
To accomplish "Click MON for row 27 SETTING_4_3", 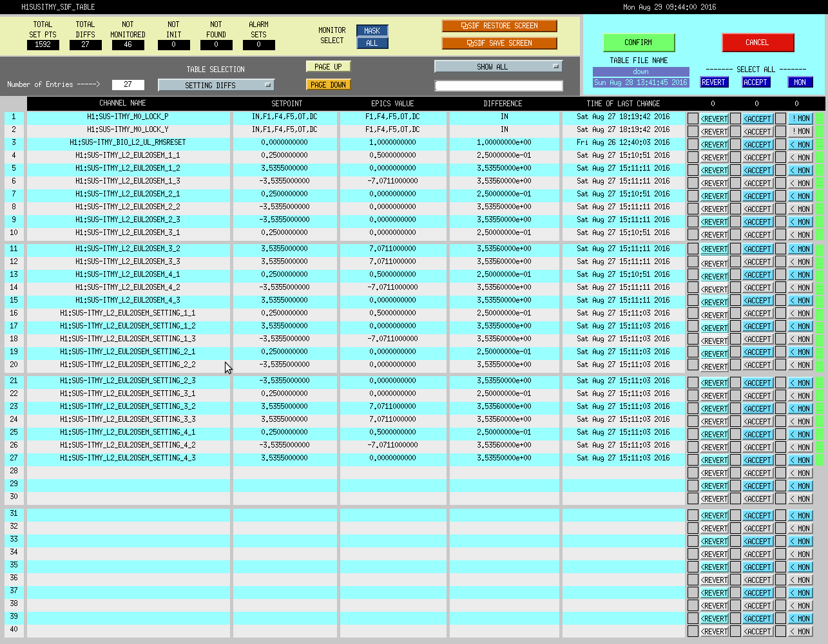I will [x=800, y=460].
